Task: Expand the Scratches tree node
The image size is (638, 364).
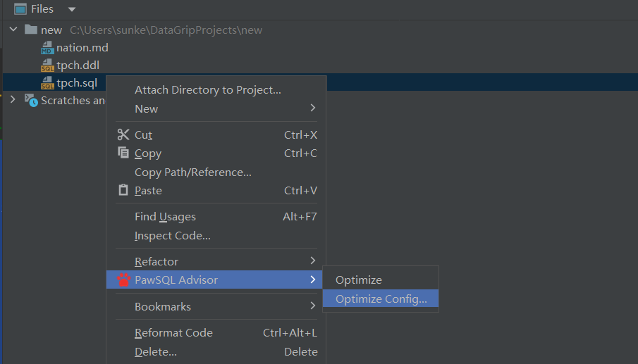Action: pos(13,101)
